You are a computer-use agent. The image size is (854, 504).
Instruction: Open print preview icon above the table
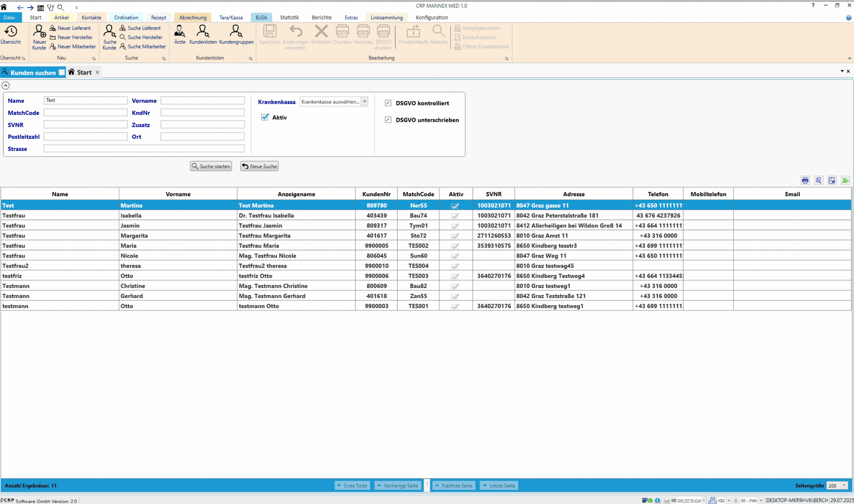[818, 180]
